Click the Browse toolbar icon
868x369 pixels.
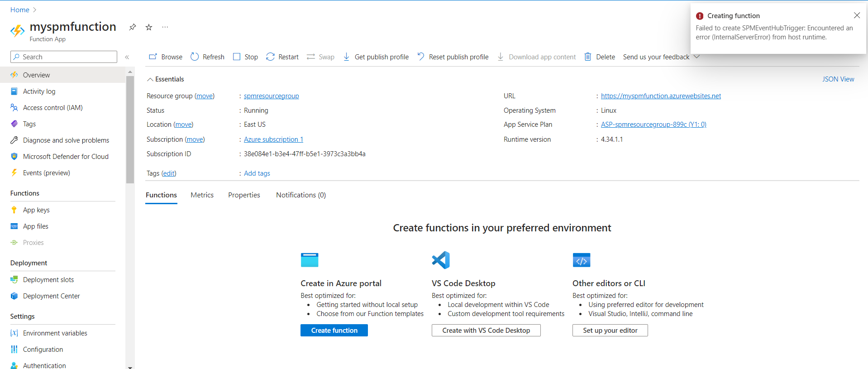pyautogui.click(x=153, y=57)
